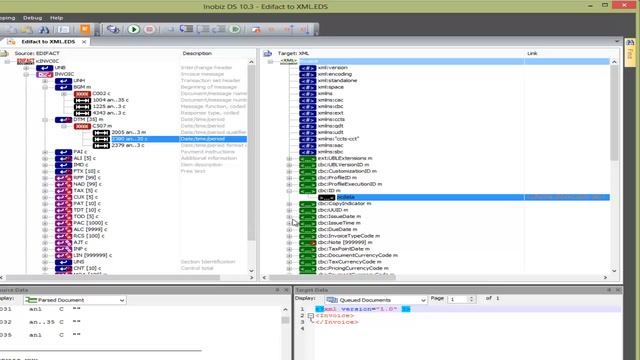Pin the Target Data panel
Viewport: 640px width, 360px height.
pyautogui.click(x=609, y=290)
